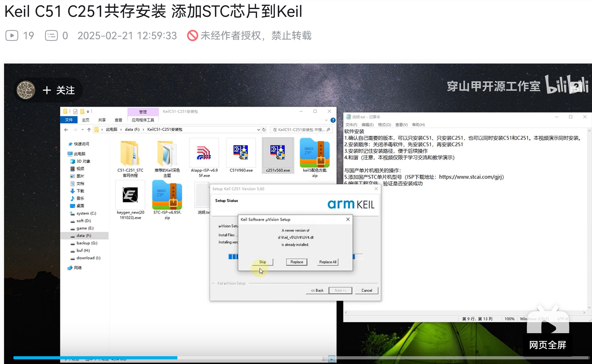Click the Replace All button
The height and width of the screenshot is (364, 592).
[328, 262]
